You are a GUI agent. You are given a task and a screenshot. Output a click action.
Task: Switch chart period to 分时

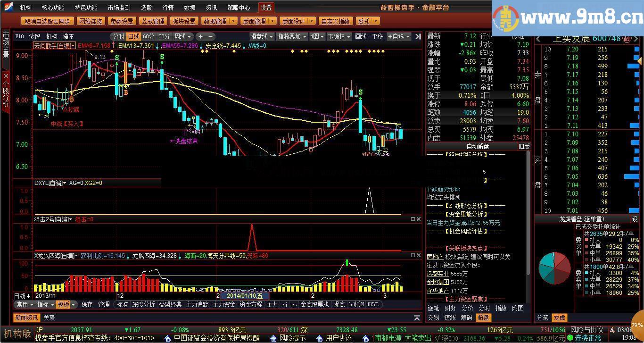coord(118,36)
